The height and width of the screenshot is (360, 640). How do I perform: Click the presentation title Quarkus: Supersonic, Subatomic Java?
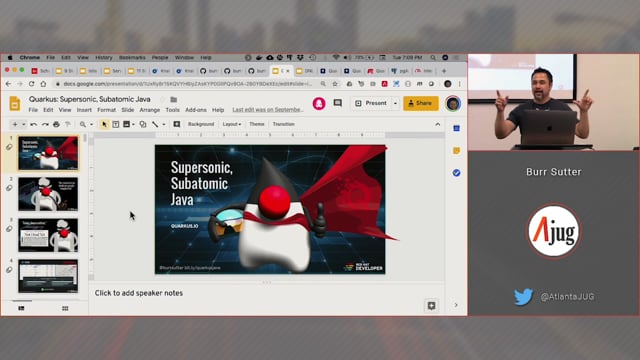tap(89, 99)
